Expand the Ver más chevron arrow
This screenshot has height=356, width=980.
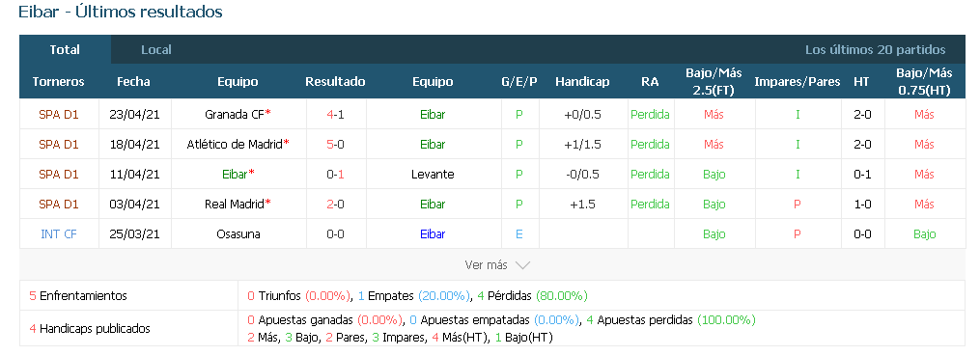(x=522, y=265)
